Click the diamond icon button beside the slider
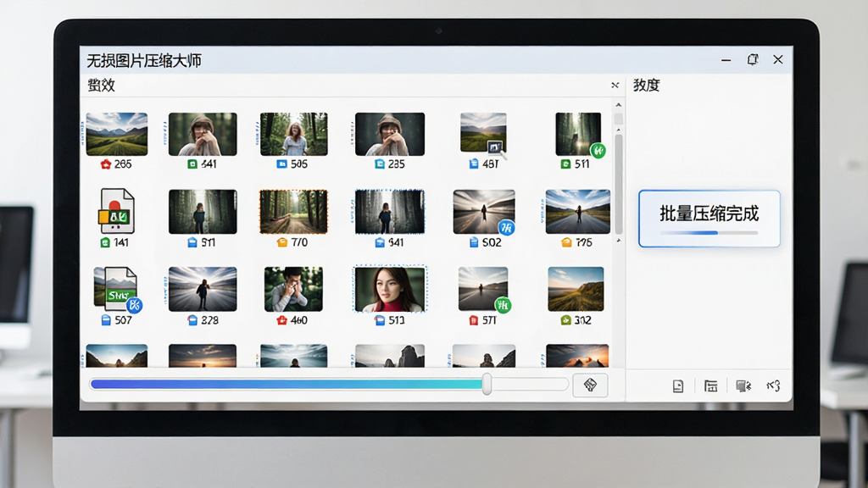 pyautogui.click(x=590, y=385)
